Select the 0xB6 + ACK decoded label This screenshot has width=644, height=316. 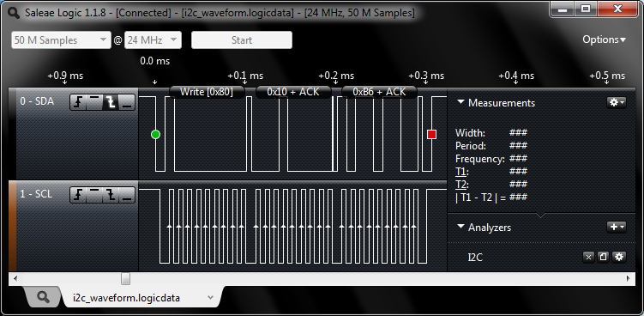[x=379, y=92]
